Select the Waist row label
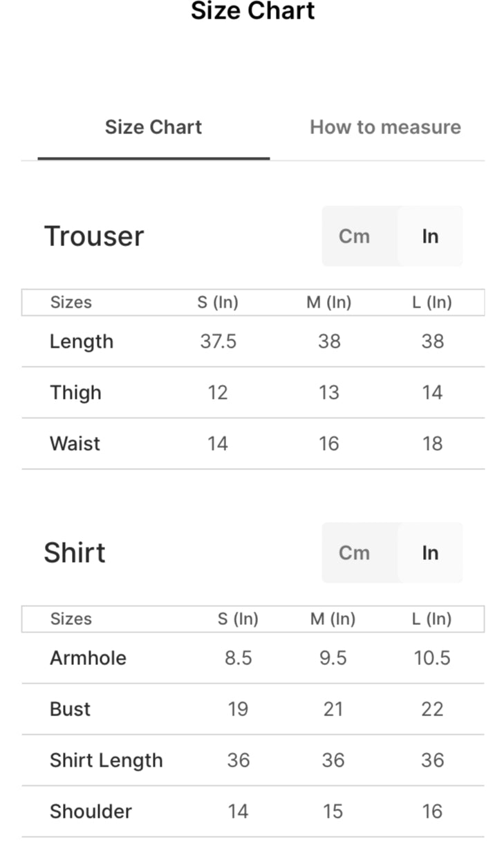The width and height of the screenshot is (504, 842). click(75, 444)
